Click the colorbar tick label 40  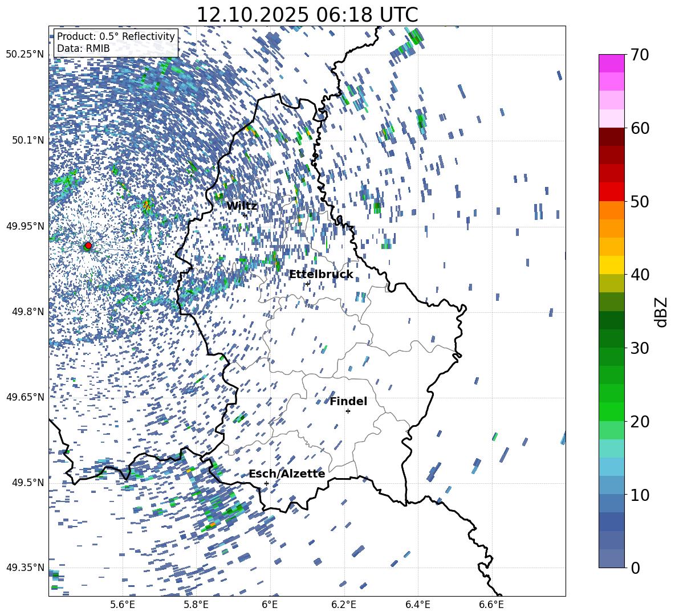coord(640,275)
